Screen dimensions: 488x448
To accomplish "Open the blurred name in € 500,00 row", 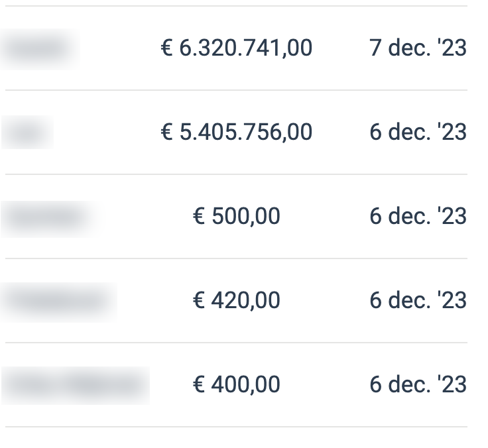I will pos(50,217).
